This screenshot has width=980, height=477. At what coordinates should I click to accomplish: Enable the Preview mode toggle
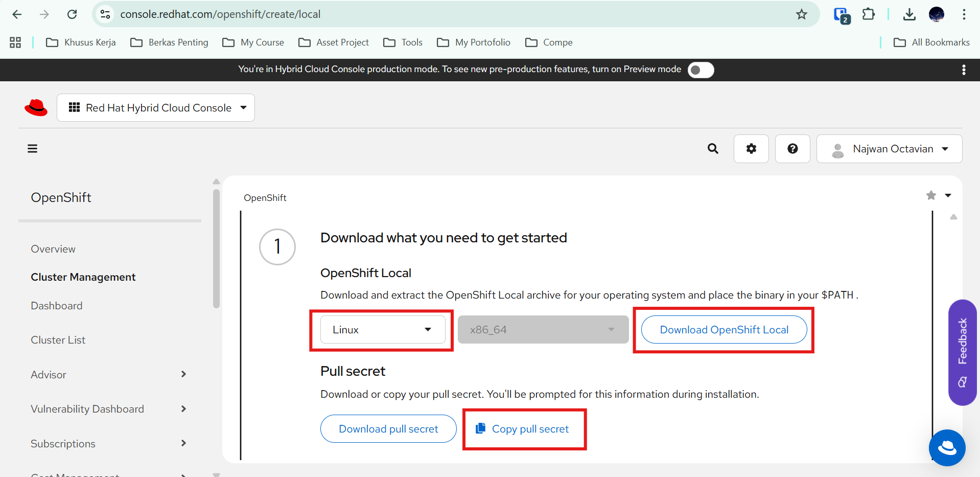[x=701, y=70]
